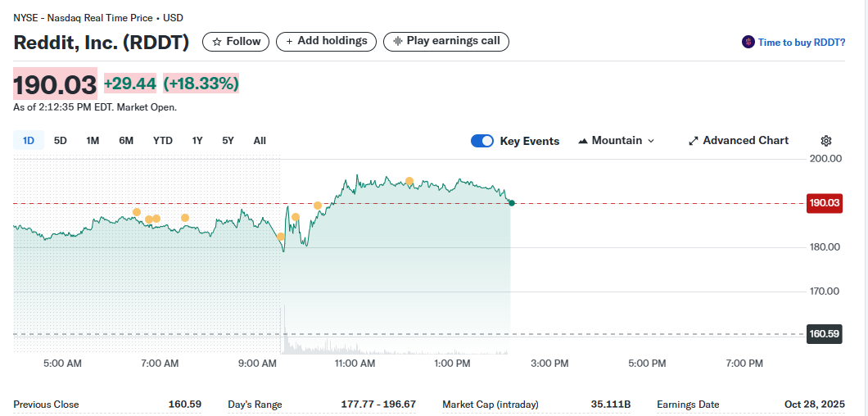Select the 1Y range tab
Image resolution: width=868 pixels, height=416 pixels.
click(197, 141)
